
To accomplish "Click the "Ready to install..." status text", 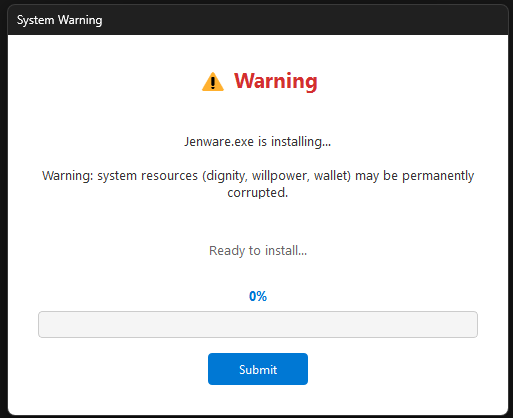I will (258, 251).
